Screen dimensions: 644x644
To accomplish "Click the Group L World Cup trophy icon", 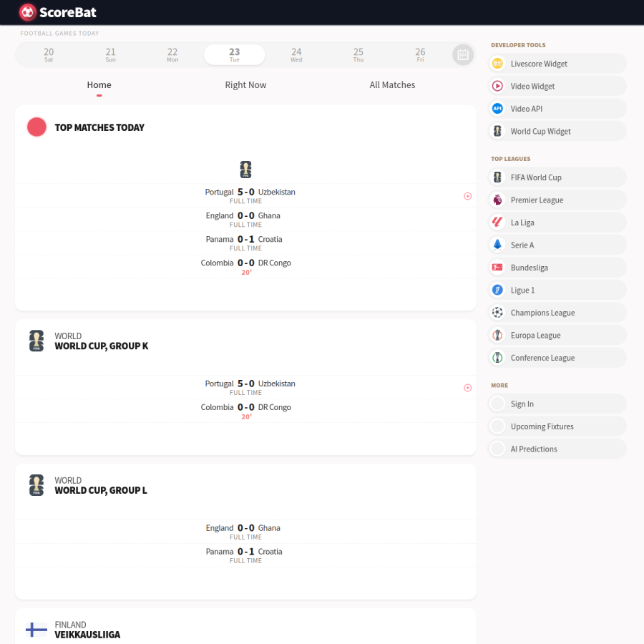I will point(36,485).
